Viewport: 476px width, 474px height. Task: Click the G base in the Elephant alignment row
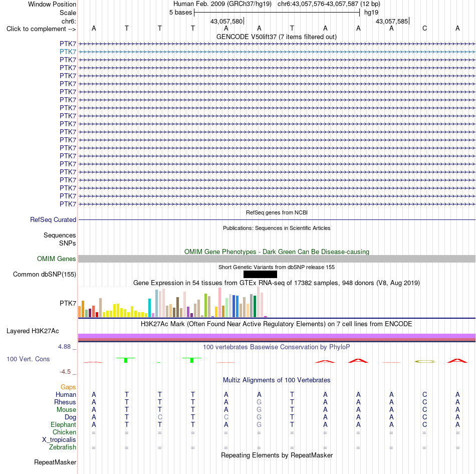point(259,425)
